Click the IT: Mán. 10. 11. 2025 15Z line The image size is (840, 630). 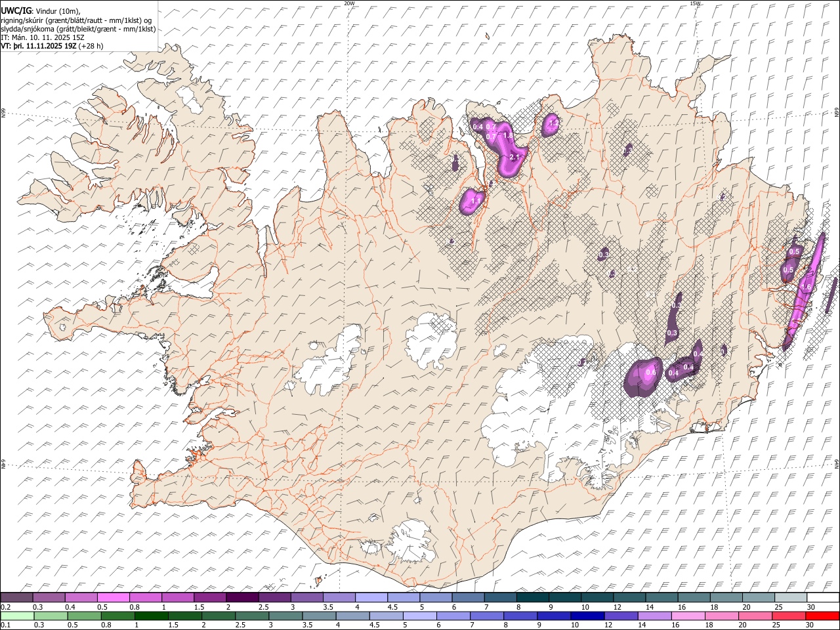click(42, 37)
